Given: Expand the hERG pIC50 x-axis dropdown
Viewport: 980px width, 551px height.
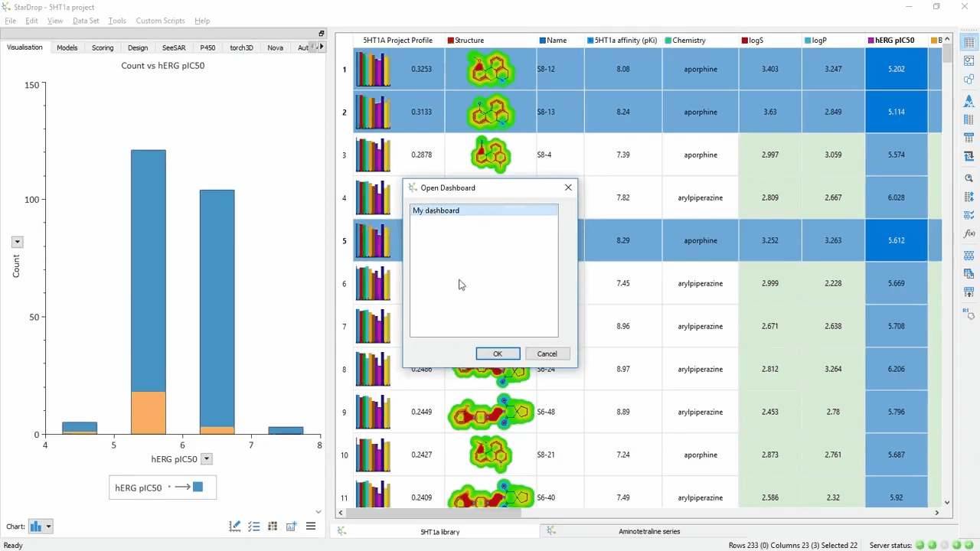Looking at the screenshot, I should [x=207, y=459].
